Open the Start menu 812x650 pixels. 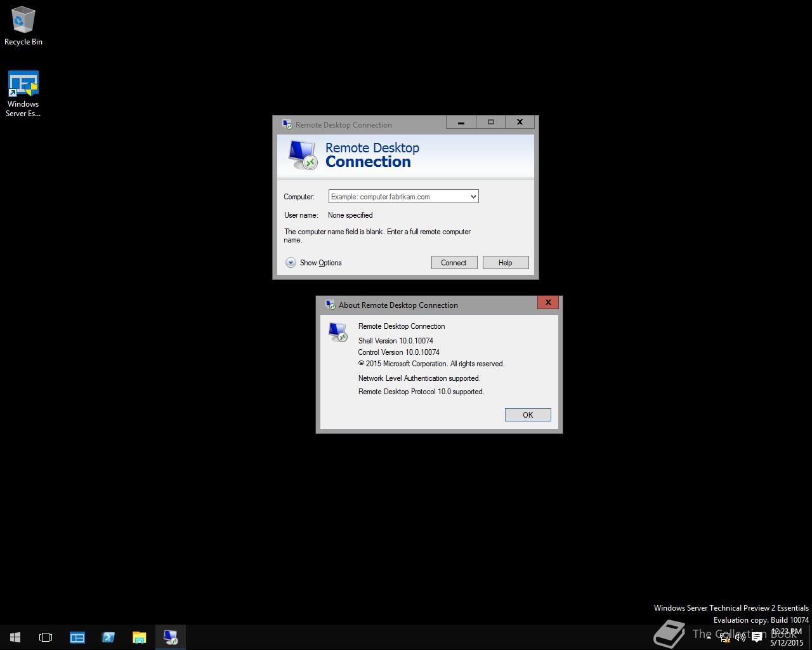[x=15, y=637]
